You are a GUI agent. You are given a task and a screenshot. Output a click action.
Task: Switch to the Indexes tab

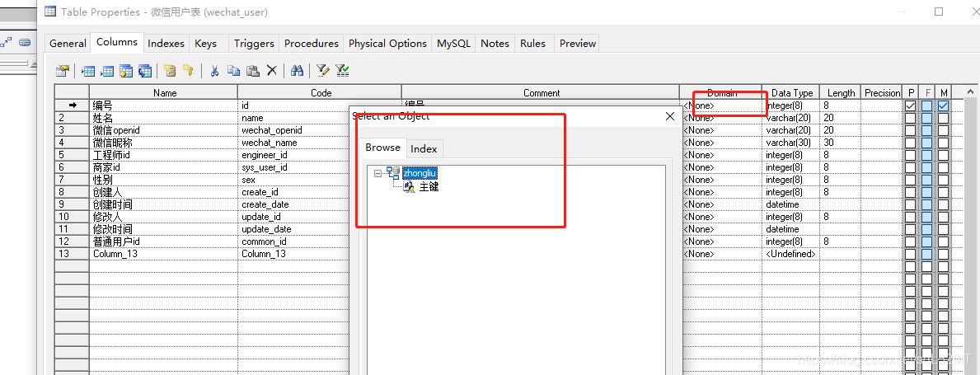(x=166, y=43)
